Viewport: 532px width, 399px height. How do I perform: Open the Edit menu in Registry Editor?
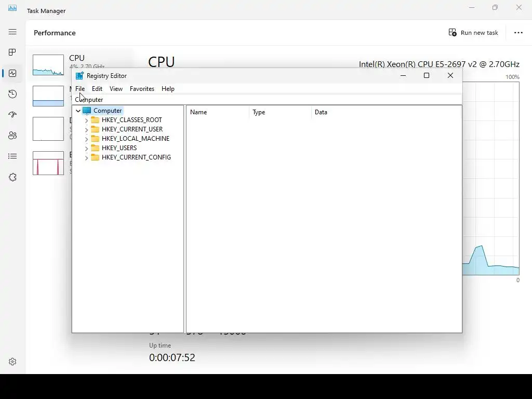(97, 88)
